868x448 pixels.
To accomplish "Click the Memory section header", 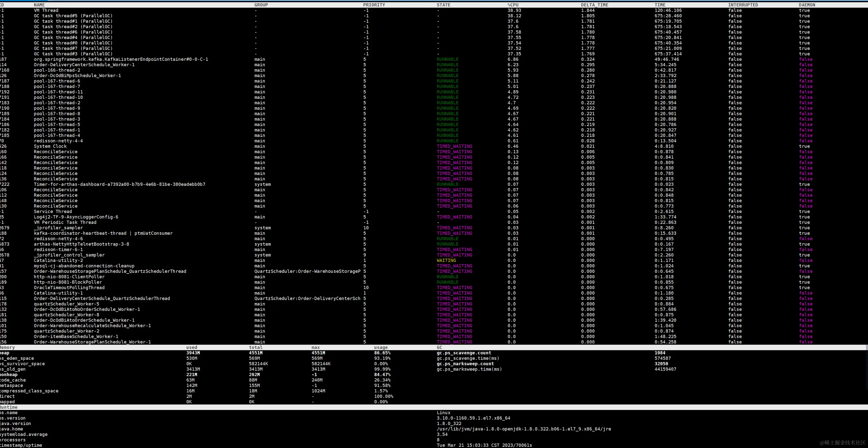I will [x=7, y=347].
